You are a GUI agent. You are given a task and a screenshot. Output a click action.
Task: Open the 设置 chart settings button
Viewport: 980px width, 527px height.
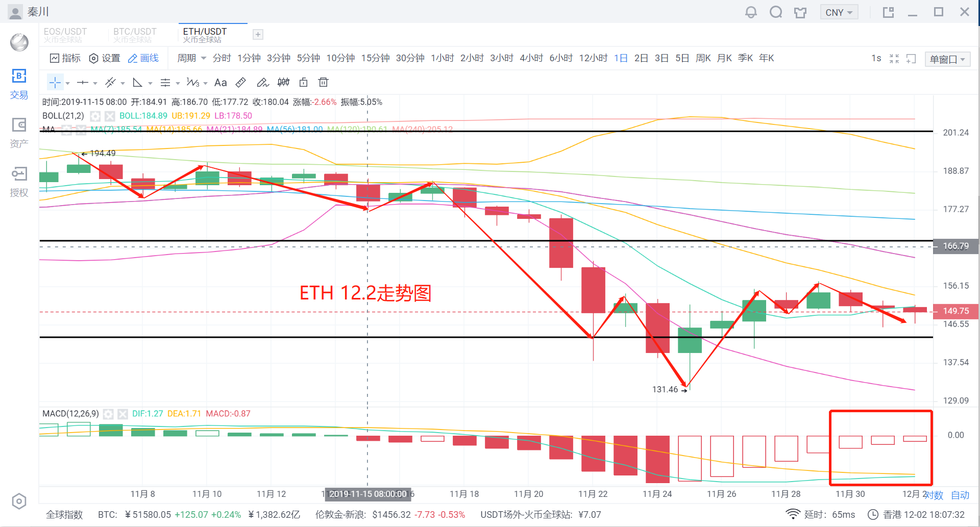click(x=105, y=58)
